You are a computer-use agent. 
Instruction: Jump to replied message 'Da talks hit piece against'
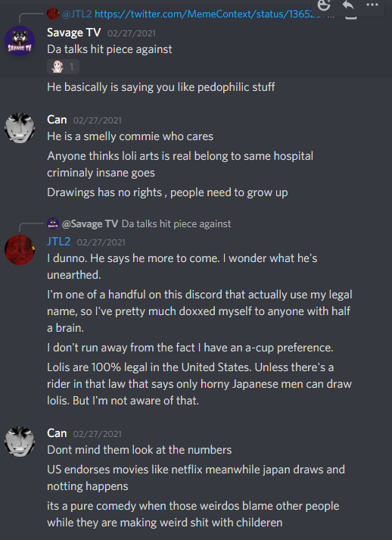click(176, 224)
